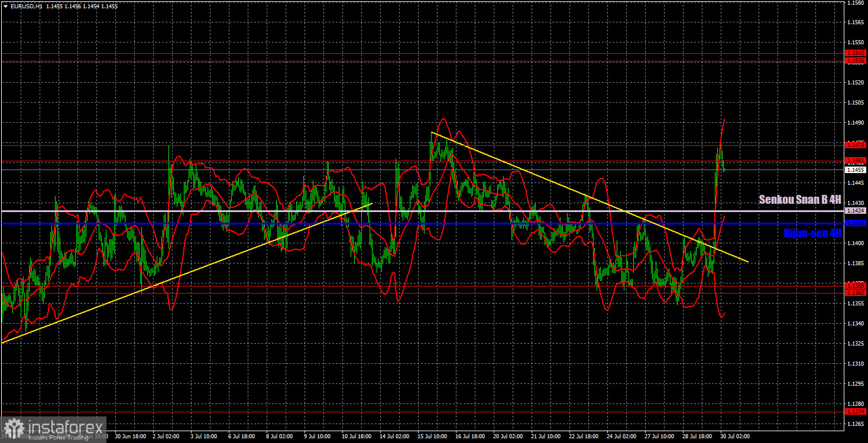Click the 6 Jul 18:00 time label
The image size is (868, 443).
[x=241, y=437]
